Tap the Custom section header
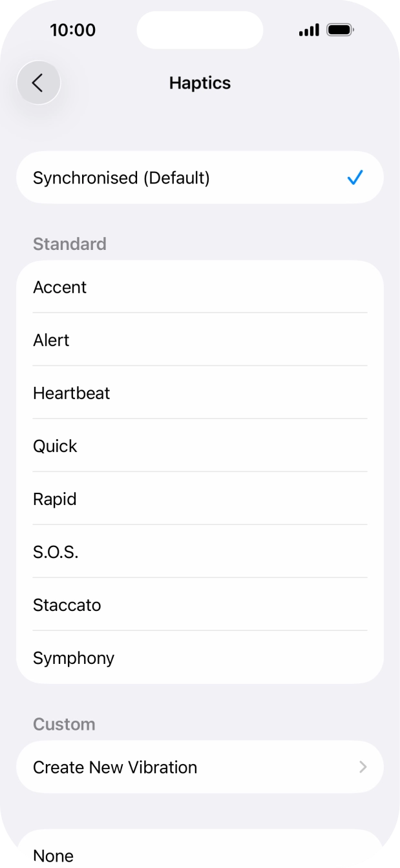Viewport: 400px width, 868px height. tap(64, 724)
